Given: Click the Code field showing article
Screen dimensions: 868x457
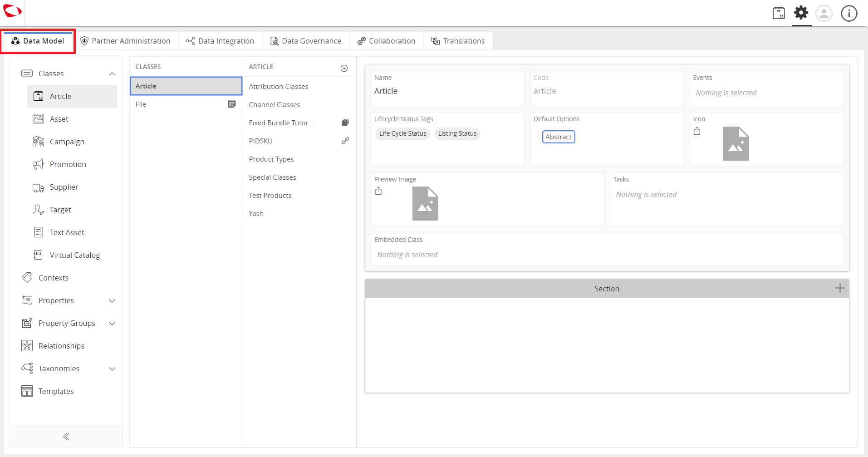Looking at the screenshot, I should [x=607, y=89].
